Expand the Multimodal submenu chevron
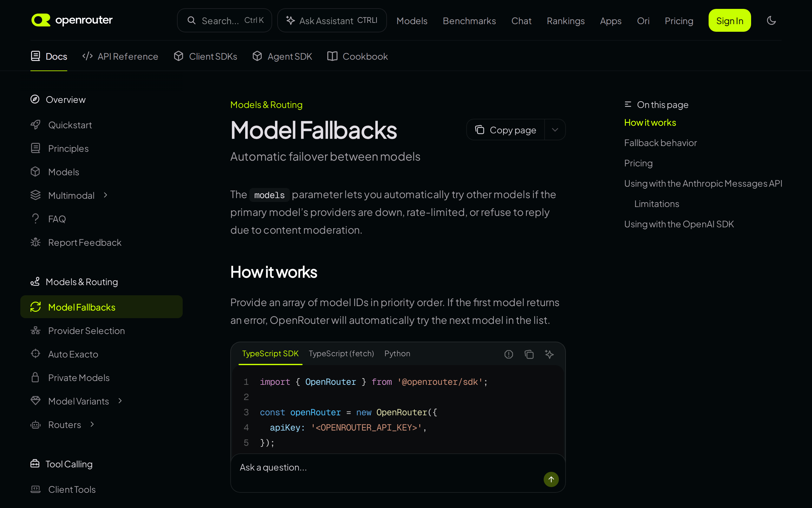 (105, 195)
